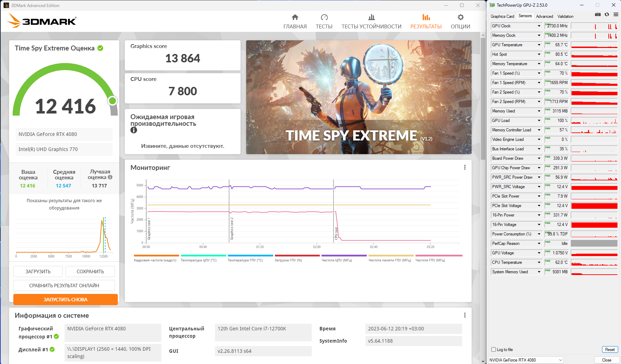The width and height of the screenshot is (621, 364).
Task: Click the green check next to Дисплей #1
Action: point(52,349)
